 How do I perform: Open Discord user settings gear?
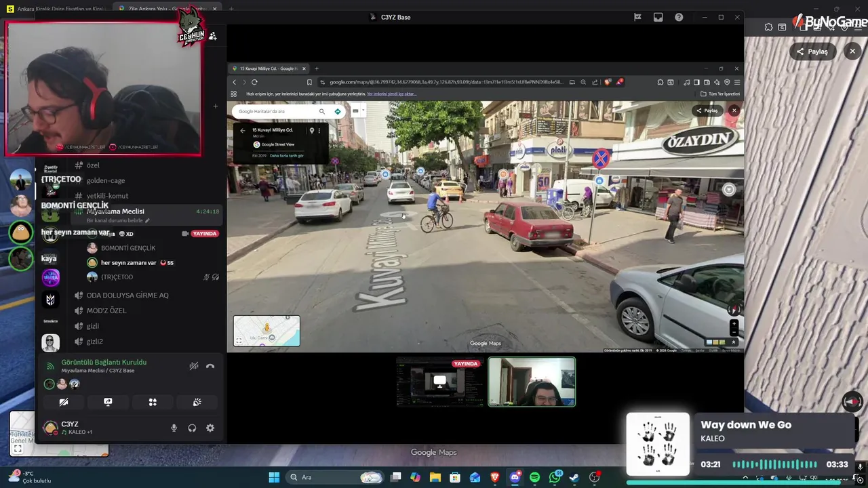click(210, 428)
